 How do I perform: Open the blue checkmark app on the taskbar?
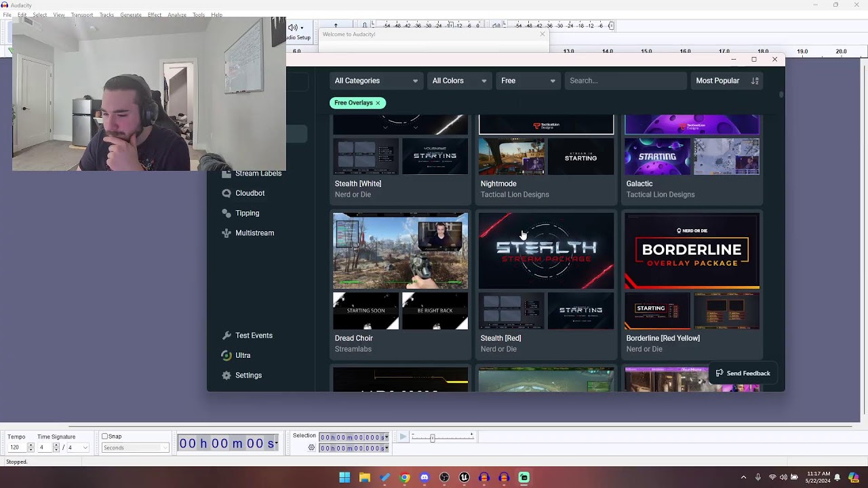click(384, 477)
